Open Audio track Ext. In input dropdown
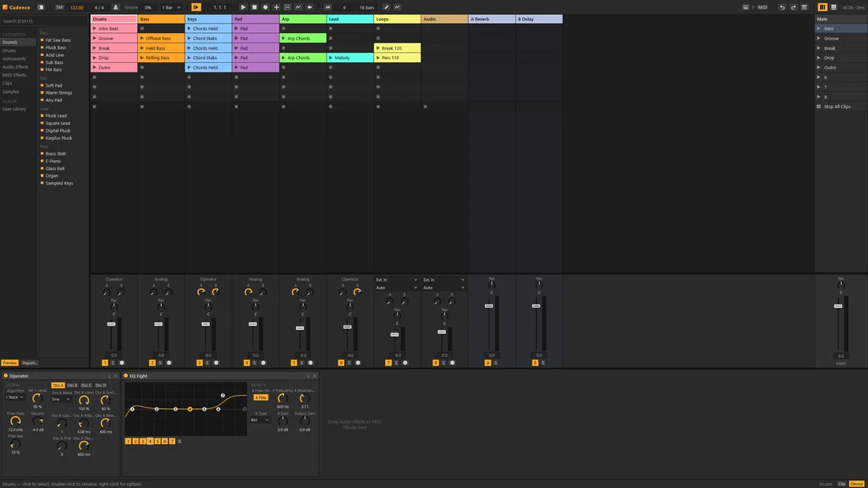This screenshot has height=488, width=868. tap(443, 280)
